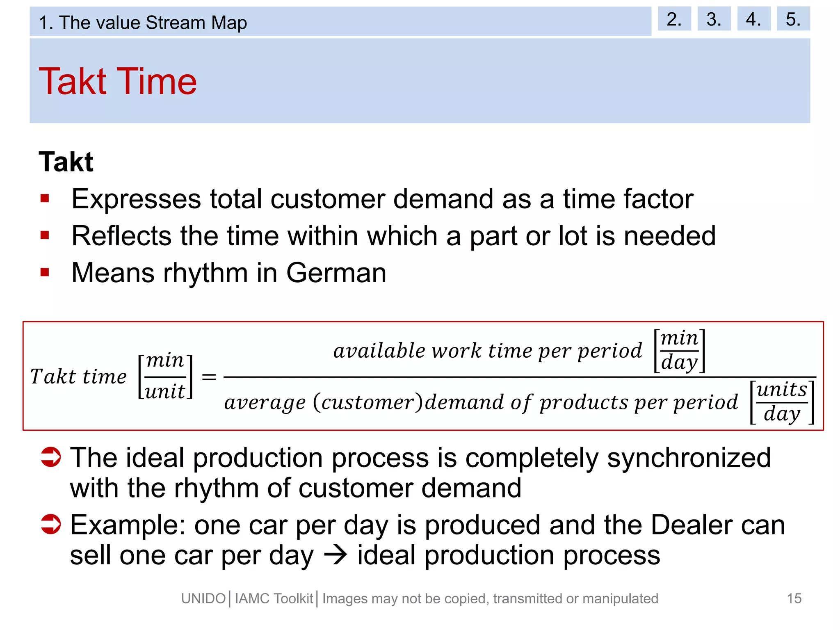840x630 pixels.
Task: Select 'The ideal production process is completely synchronized'
Action: (420, 458)
